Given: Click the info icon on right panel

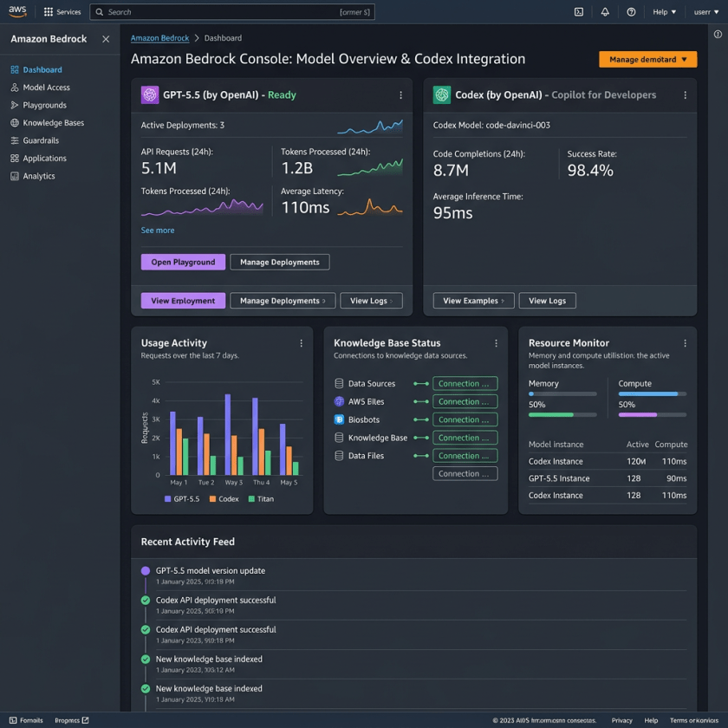Looking at the screenshot, I should point(718,35).
